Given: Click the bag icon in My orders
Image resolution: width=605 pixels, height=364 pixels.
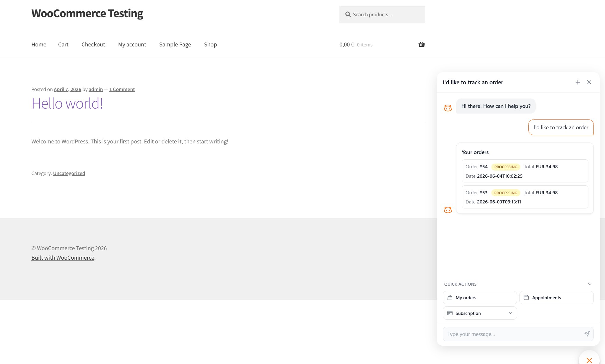Looking at the screenshot, I should (450, 297).
